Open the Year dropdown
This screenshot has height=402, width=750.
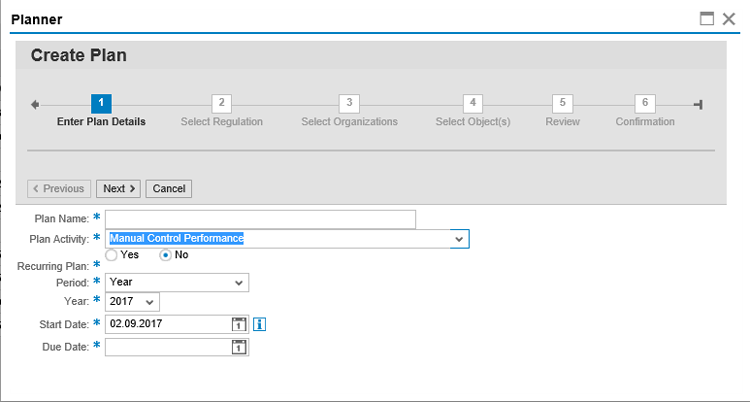click(x=150, y=302)
